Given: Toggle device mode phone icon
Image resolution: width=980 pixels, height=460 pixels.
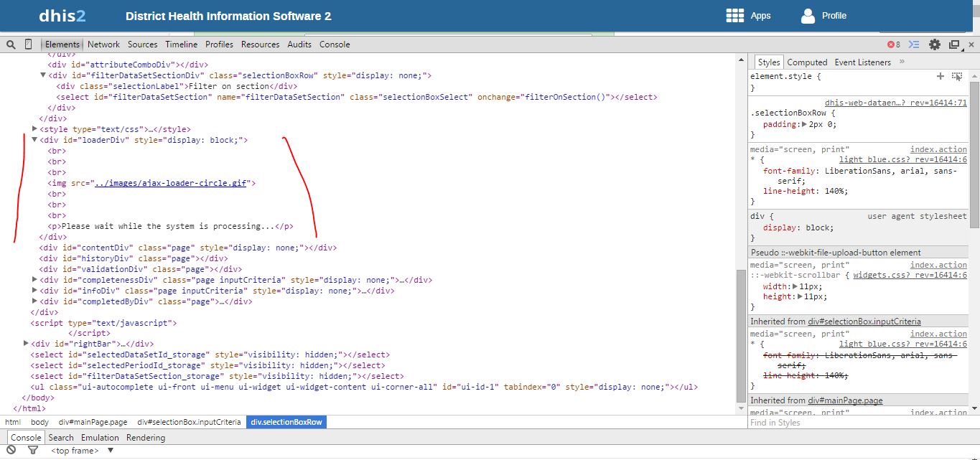Looking at the screenshot, I should pyautogui.click(x=29, y=44).
